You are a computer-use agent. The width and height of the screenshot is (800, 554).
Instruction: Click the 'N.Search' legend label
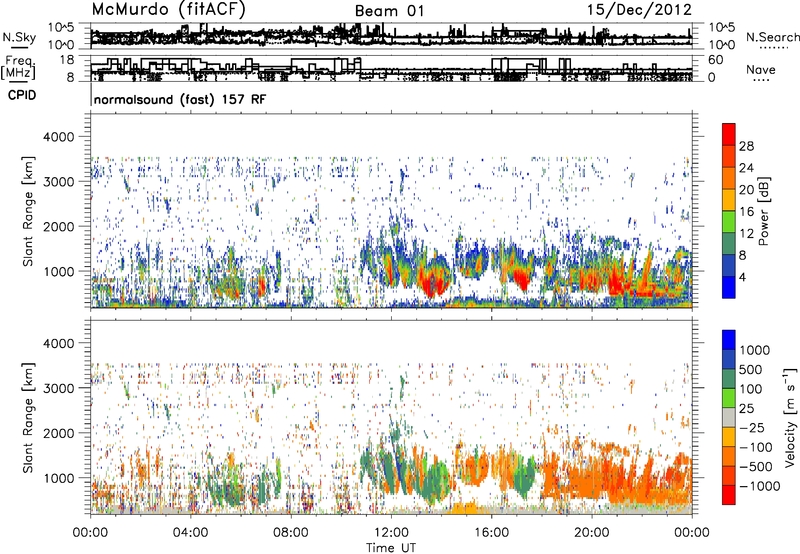tap(772, 37)
